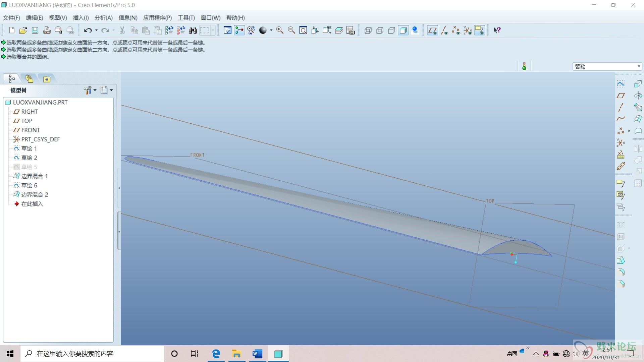This screenshot has width=644, height=362.
Task: Click the repaint screen icon
Action: 227,31
